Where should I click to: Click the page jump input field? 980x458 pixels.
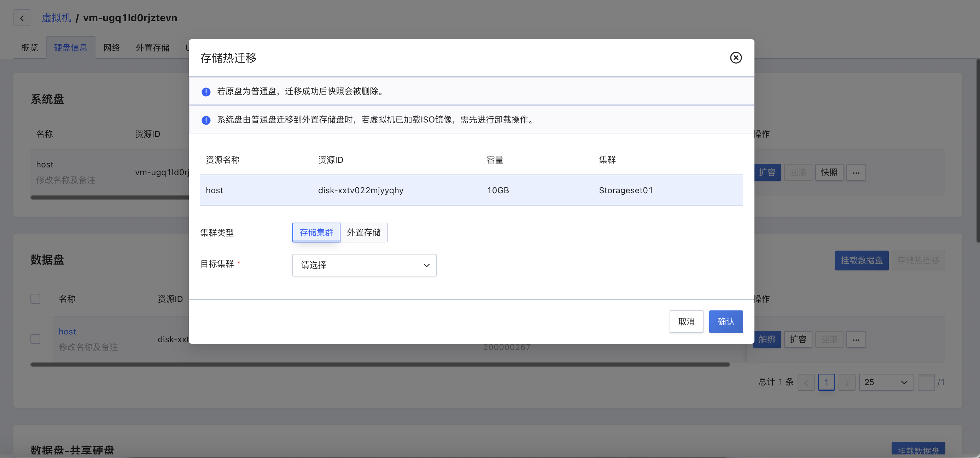[x=926, y=382]
